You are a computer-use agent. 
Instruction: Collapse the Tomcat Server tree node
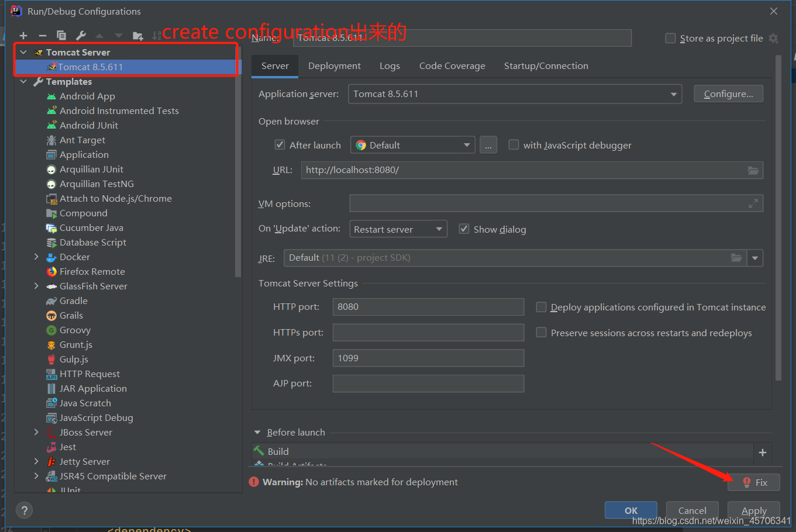click(x=23, y=52)
